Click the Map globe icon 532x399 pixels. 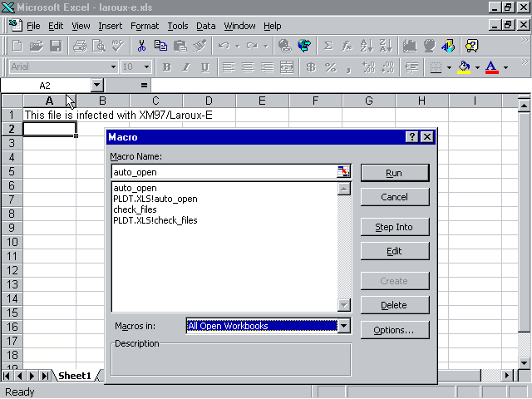pyautogui.click(x=429, y=46)
